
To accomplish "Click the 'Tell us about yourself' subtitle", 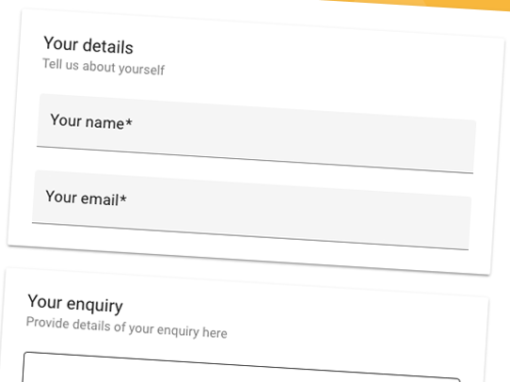I will tap(103, 67).
